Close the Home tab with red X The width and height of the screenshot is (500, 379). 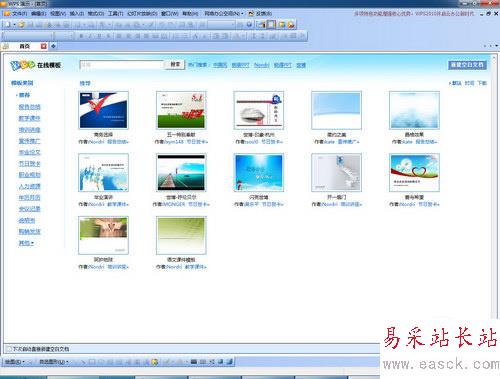point(44,46)
